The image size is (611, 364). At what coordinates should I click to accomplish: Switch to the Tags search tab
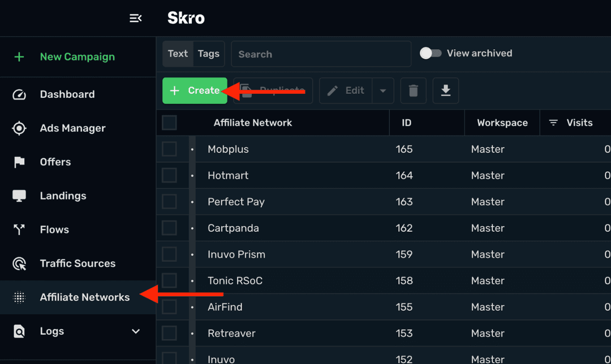208,54
